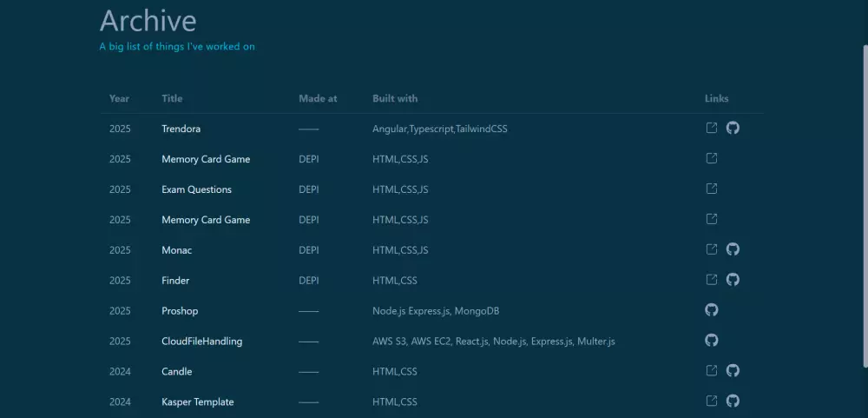Open CloudFileHandling GitHub repository icon

[x=712, y=341]
